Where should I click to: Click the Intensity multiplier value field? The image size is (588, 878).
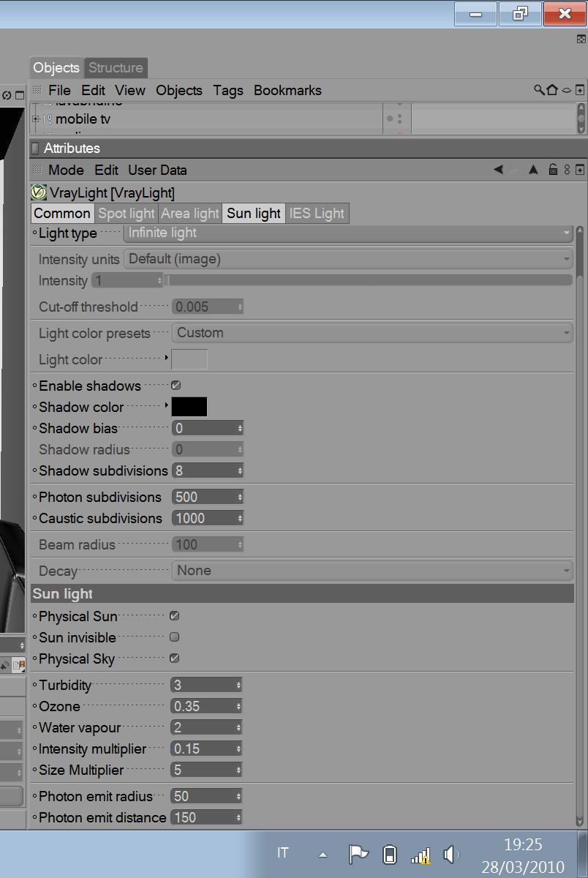coord(206,748)
